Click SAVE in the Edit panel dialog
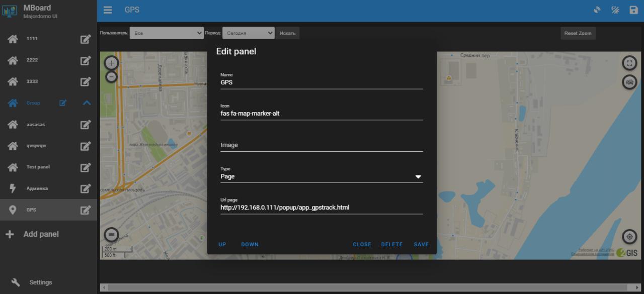 (x=422, y=244)
